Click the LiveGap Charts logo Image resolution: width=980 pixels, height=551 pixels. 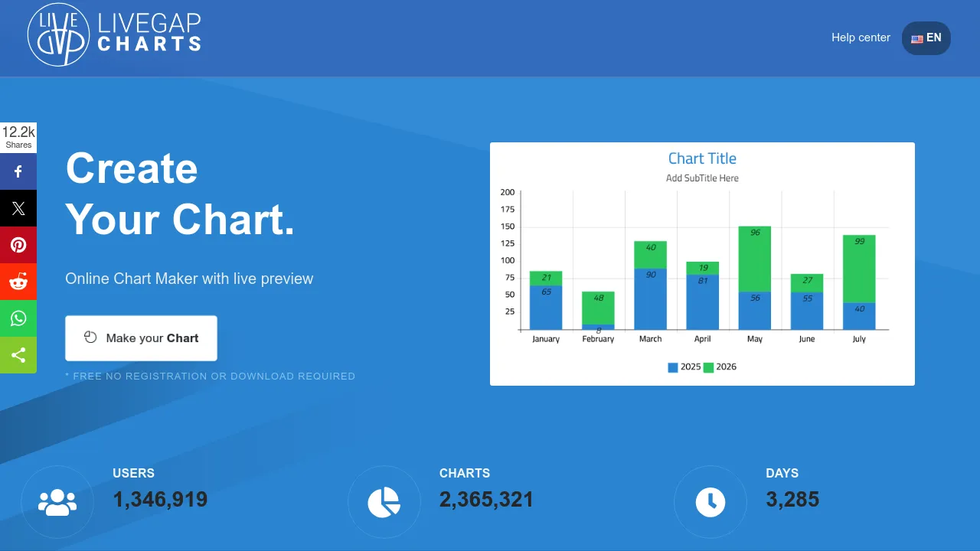(x=113, y=37)
